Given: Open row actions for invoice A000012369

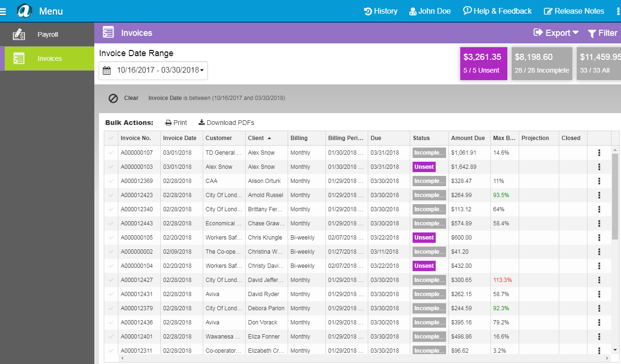Looking at the screenshot, I should click(599, 181).
